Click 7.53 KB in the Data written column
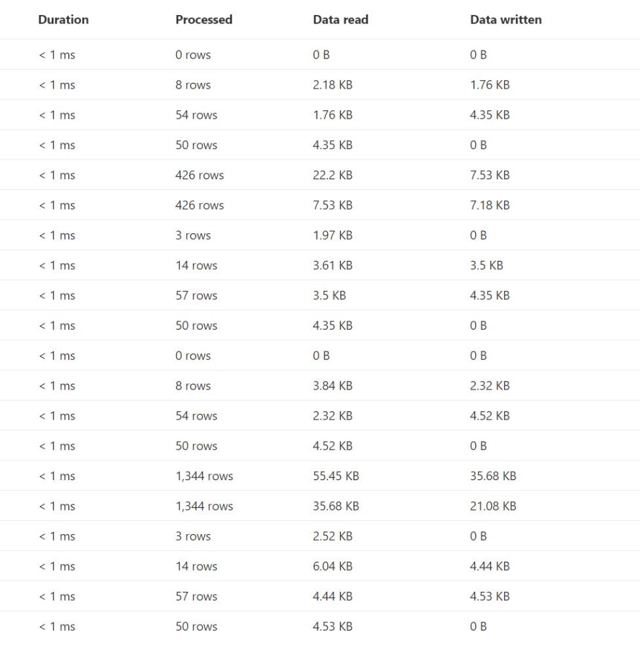The height and width of the screenshot is (672, 640). (490, 175)
